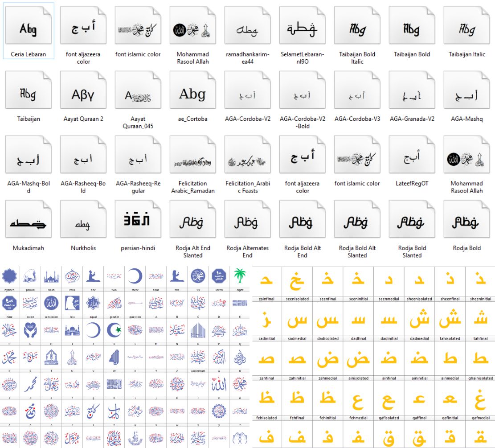Click the 'nine' glyph label

tap(9, 317)
